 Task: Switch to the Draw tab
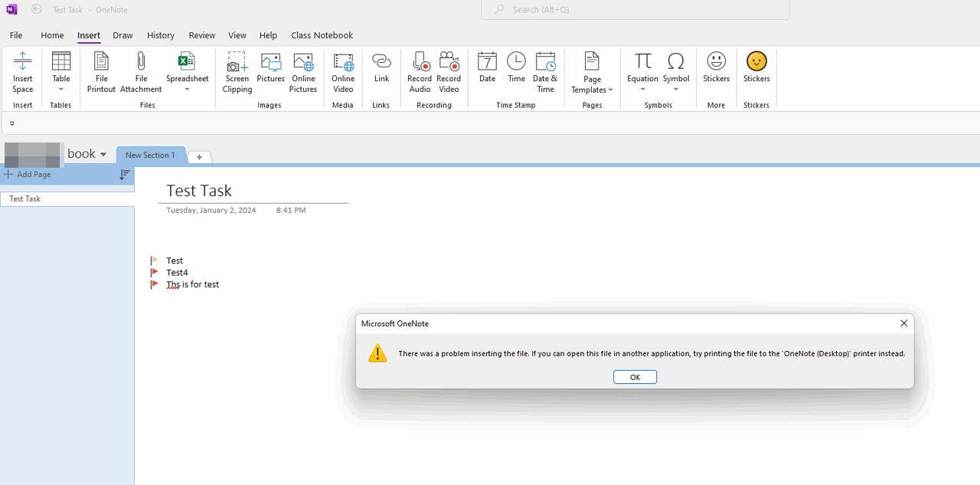122,35
